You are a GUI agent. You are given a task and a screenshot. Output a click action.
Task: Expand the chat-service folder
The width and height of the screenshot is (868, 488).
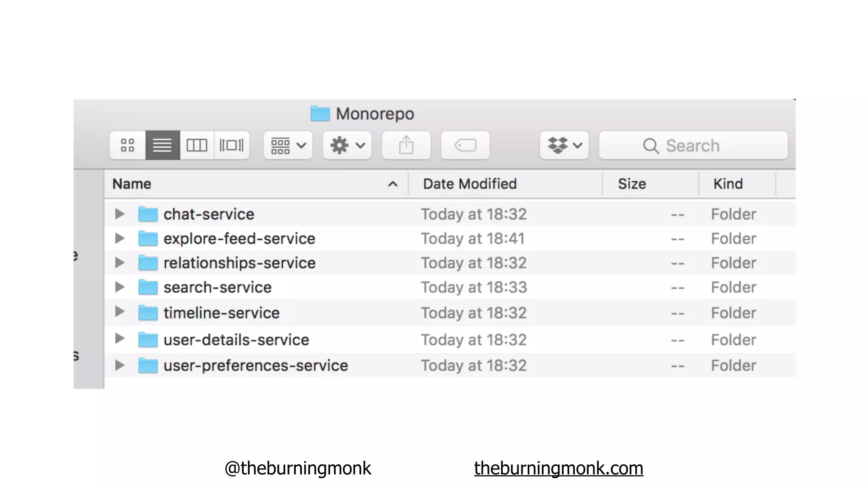tap(120, 214)
